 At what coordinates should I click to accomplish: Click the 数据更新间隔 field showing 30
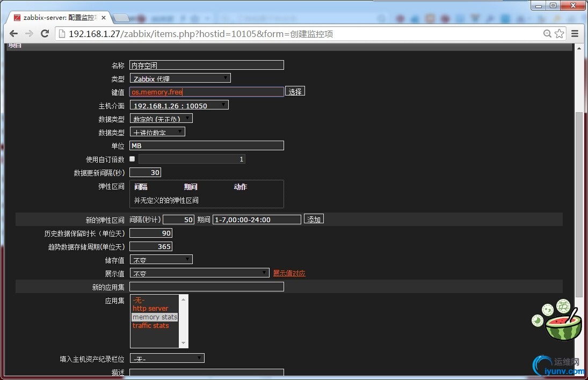coord(145,172)
